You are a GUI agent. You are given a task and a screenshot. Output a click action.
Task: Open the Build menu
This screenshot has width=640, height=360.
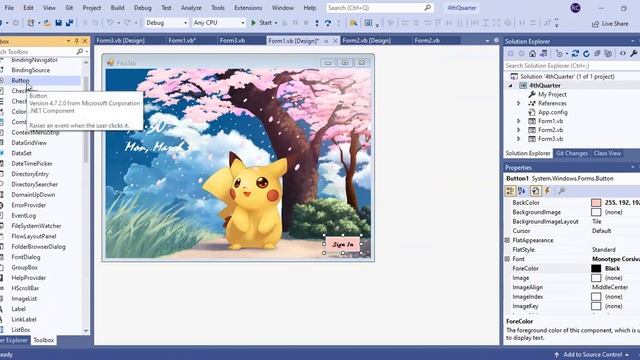point(118,8)
